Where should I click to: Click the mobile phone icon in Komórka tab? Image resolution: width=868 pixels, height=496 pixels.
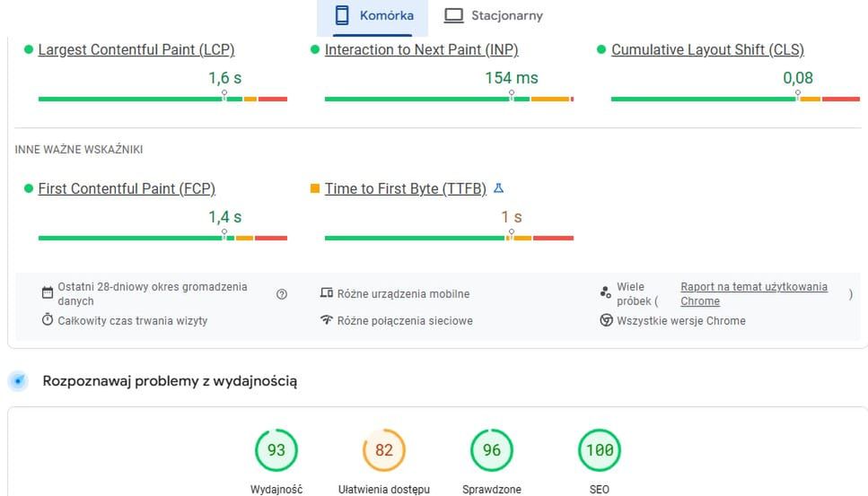pos(341,15)
